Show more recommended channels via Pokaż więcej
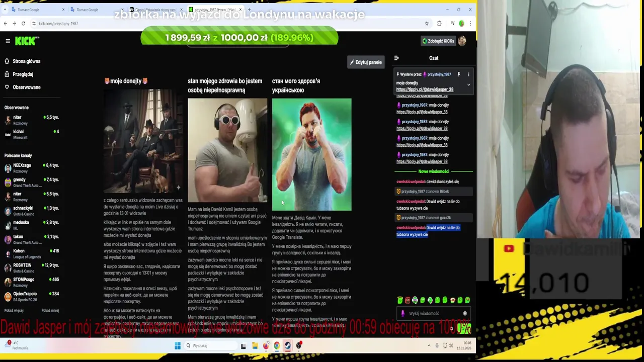Screen dimensions: 644x362 [x=14, y=310]
